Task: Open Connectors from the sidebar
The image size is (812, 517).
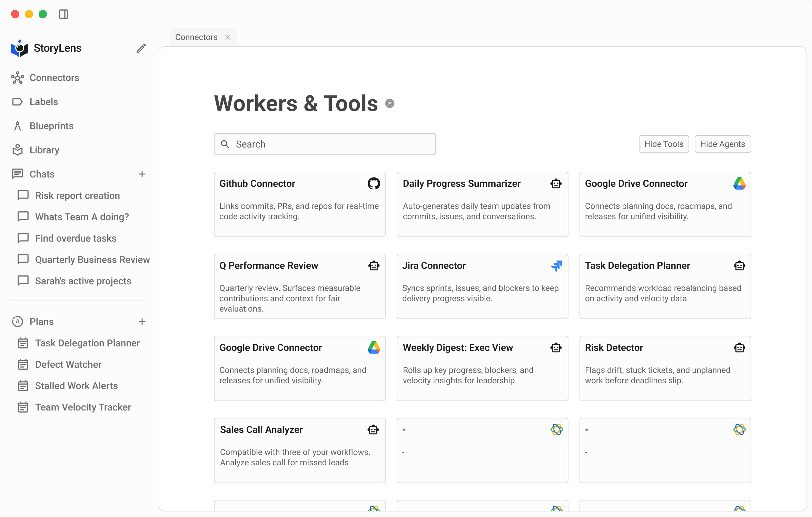Action: pyautogui.click(x=54, y=78)
